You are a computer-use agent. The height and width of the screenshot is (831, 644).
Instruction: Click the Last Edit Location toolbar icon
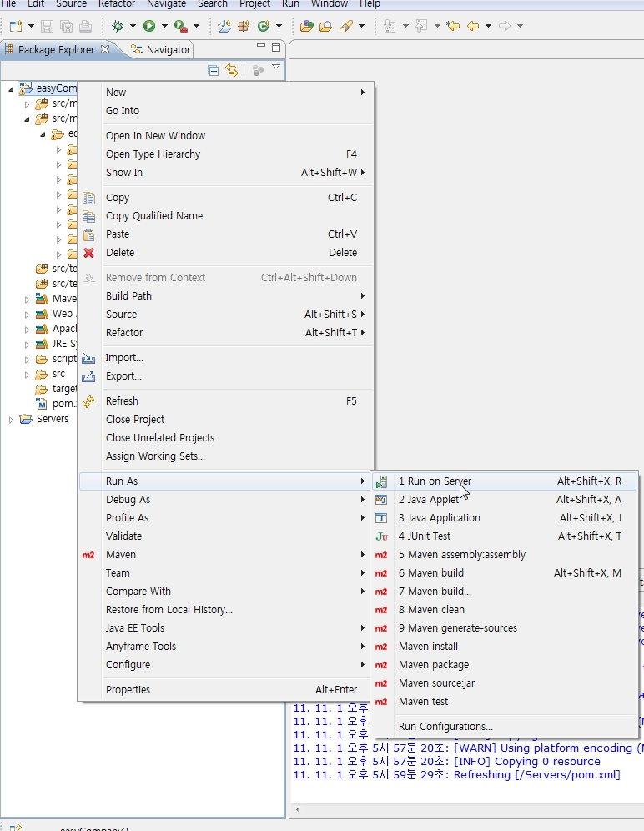click(453, 26)
